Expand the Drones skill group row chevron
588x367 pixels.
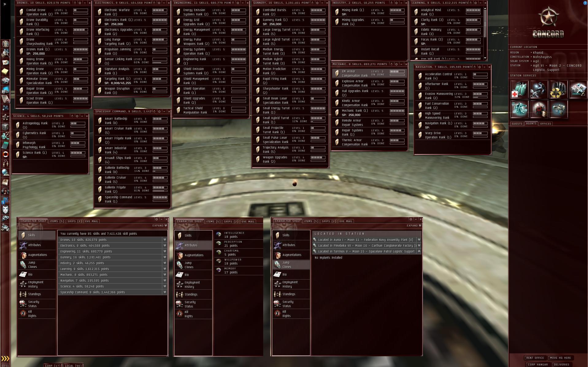(165, 240)
